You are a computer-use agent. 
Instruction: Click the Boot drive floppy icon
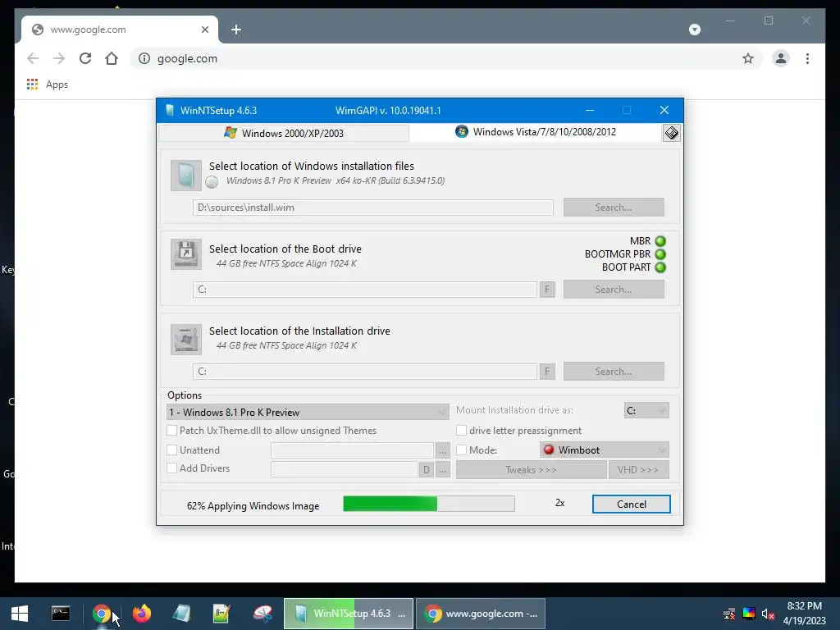coord(186,254)
